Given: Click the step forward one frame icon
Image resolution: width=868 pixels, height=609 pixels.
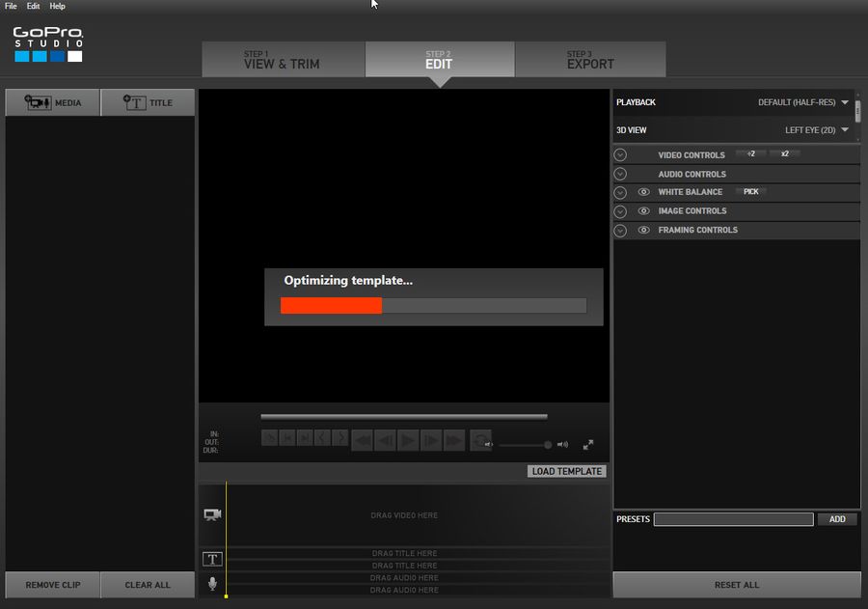Looking at the screenshot, I should click(x=429, y=439).
